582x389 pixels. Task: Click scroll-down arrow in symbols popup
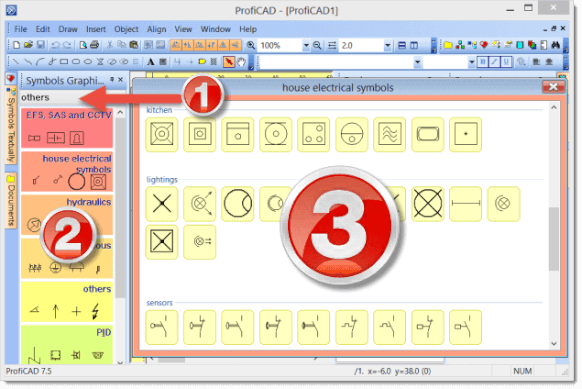pos(553,344)
